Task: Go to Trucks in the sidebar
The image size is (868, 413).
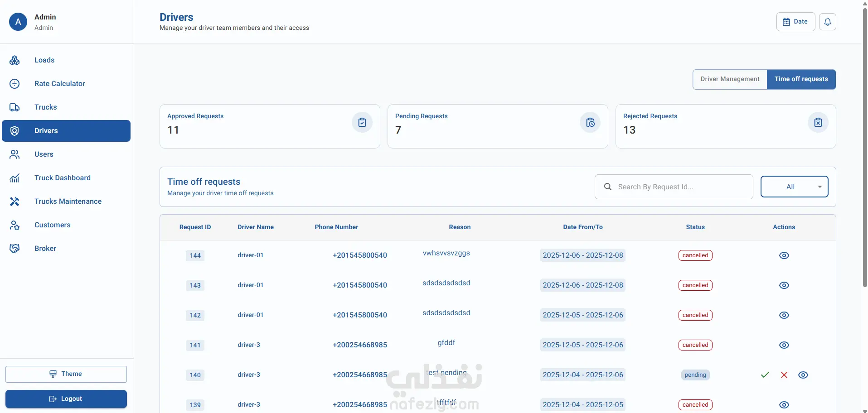Action: click(x=66, y=107)
